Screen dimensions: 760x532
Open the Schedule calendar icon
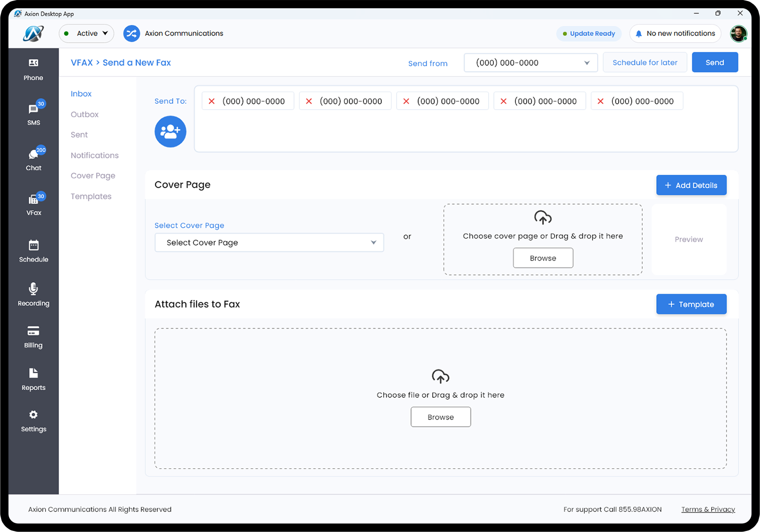pos(33,245)
